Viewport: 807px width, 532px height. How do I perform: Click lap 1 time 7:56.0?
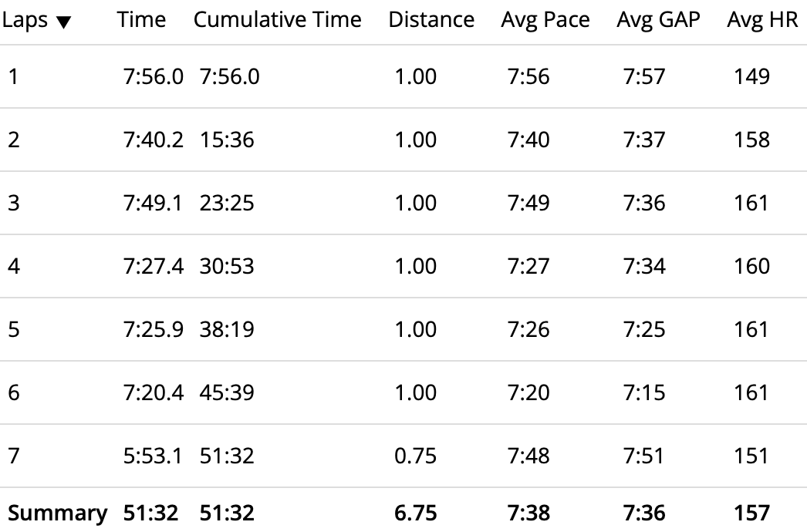click(153, 76)
